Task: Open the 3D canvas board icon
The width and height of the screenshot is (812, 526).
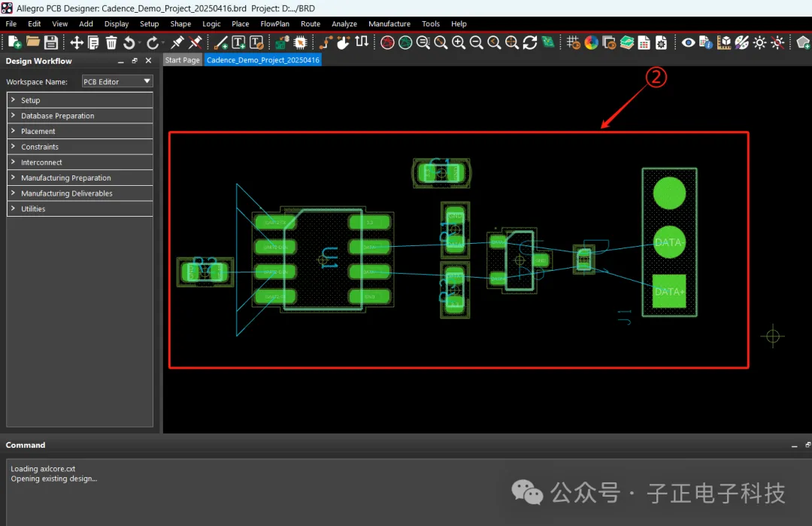Action: (x=548, y=42)
